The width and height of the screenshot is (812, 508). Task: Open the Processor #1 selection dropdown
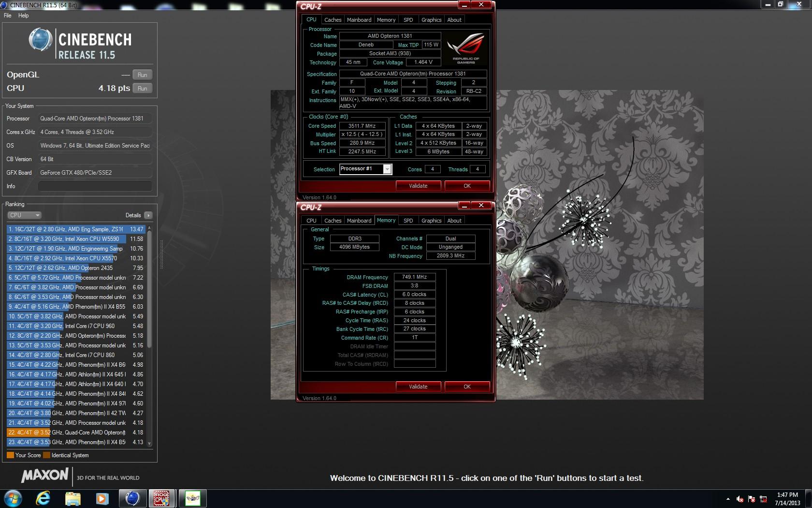366,169
